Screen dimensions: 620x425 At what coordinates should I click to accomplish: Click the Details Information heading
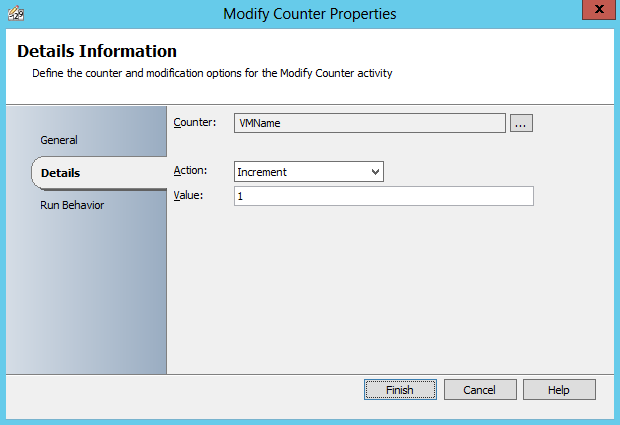coord(97,51)
